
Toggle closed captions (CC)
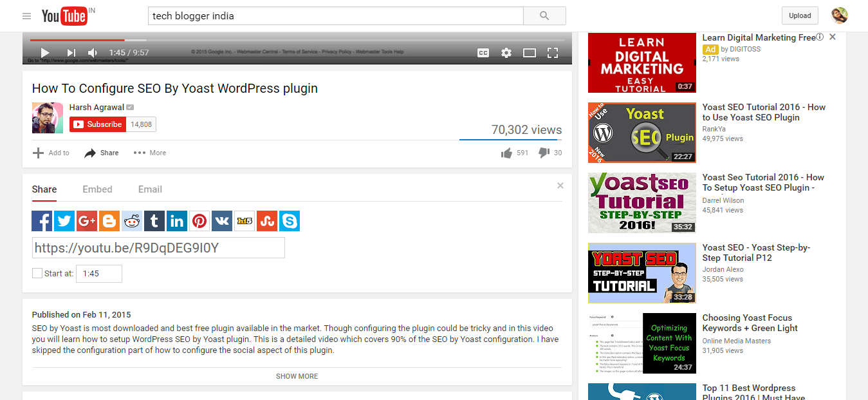click(x=483, y=53)
